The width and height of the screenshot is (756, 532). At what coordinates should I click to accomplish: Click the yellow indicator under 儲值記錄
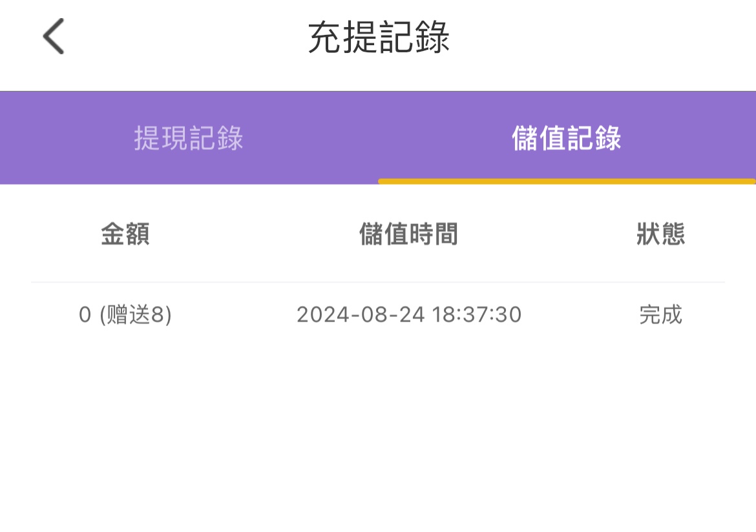click(x=566, y=181)
